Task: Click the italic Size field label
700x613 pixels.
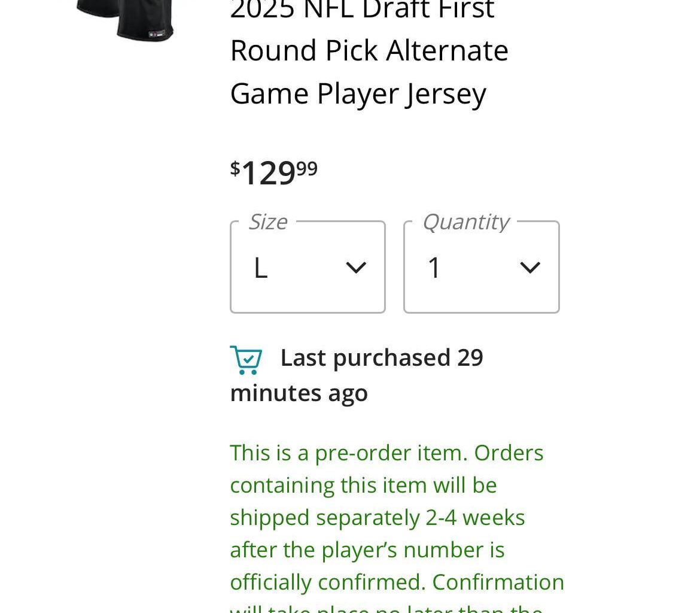Action: click(x=267, y=222)
